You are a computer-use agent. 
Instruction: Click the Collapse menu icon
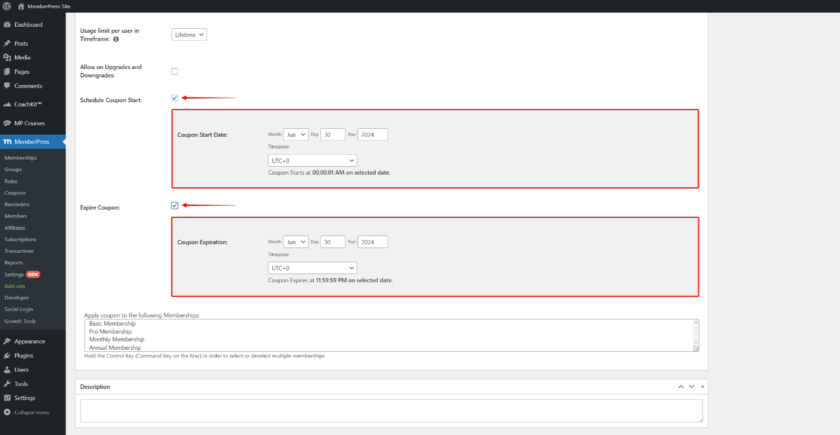coord(7,411)
